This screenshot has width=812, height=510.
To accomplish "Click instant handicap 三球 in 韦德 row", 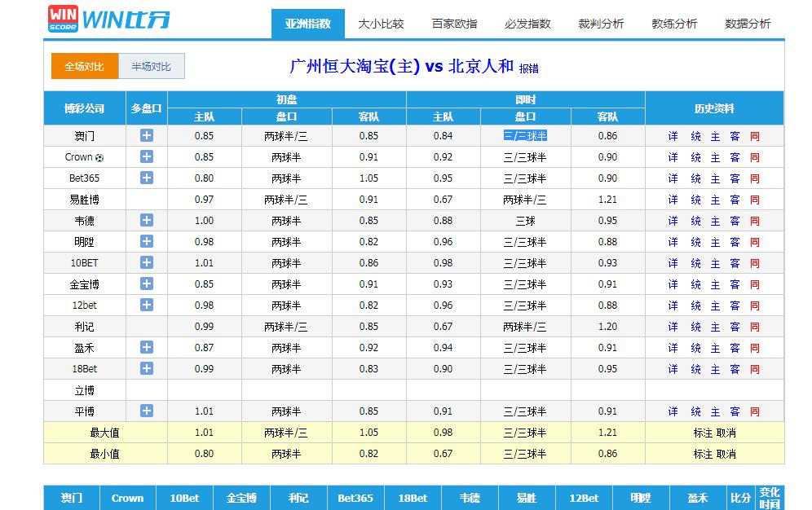I will coord(525,221).
